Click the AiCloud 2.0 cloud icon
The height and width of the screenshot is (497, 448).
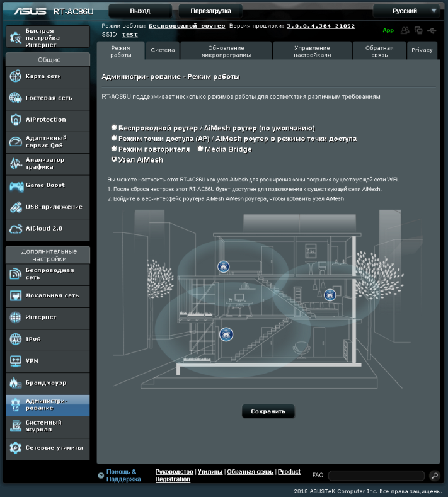(x=15, y=229)
